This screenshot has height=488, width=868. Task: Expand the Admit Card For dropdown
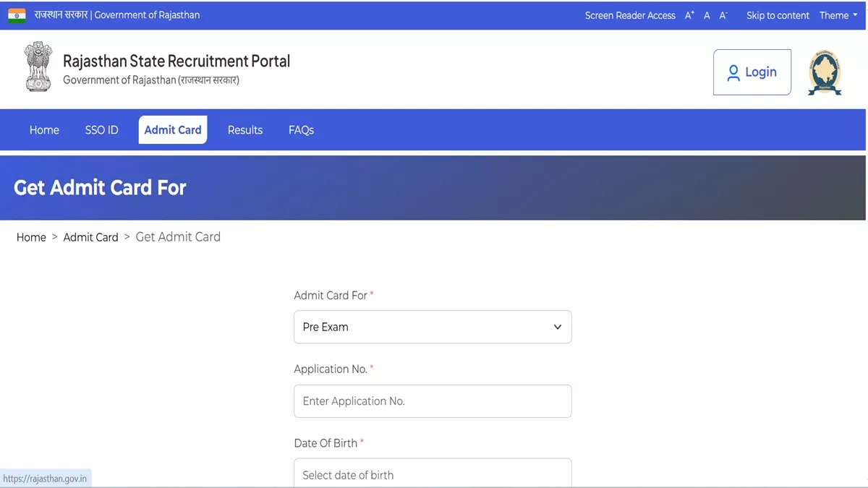click(x=433, y=327)
